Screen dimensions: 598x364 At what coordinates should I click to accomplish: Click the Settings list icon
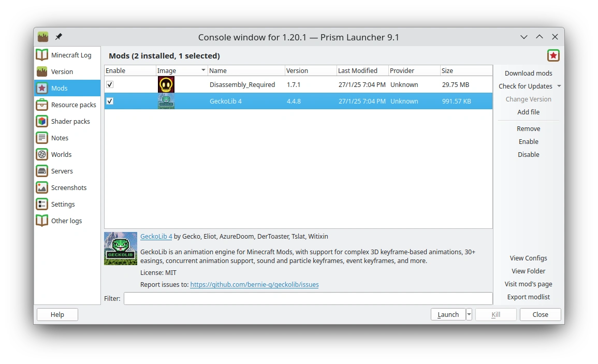42,205
